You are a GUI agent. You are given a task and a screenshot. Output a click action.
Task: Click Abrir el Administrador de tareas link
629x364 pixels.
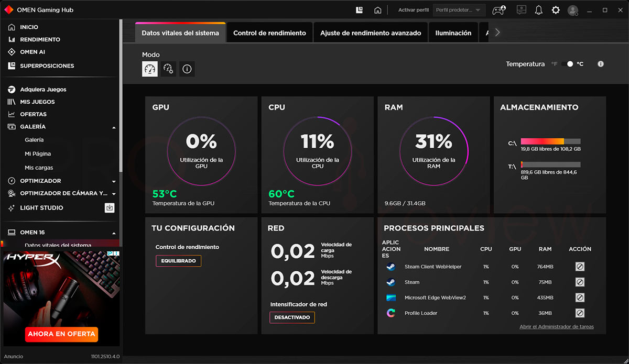[x=557, y=327]
